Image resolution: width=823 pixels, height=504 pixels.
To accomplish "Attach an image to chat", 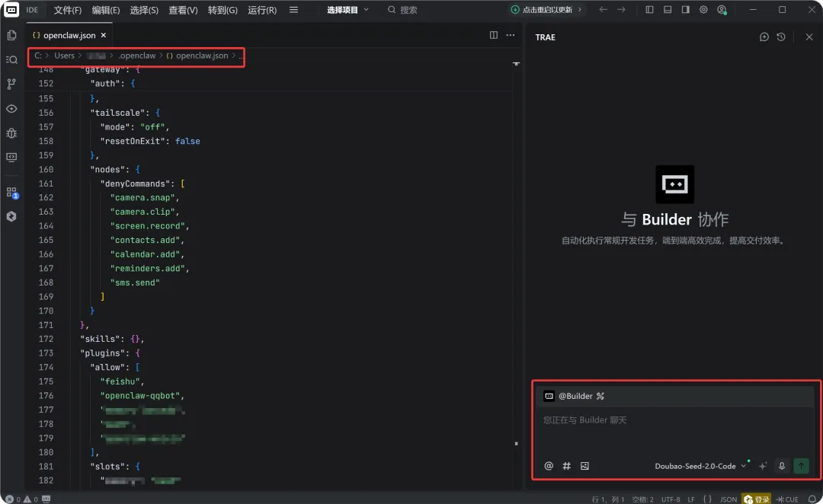I will click(584, 466).
